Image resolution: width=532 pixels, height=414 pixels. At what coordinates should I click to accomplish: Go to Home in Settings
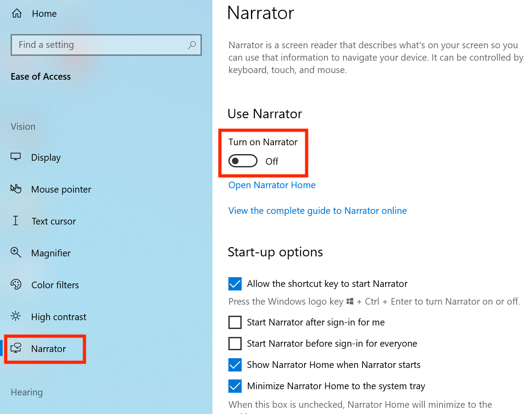44,14
